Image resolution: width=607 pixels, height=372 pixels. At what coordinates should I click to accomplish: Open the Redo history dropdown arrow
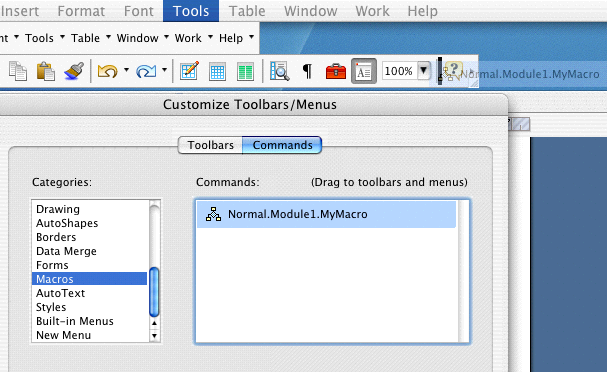click(x=165, y=70)
